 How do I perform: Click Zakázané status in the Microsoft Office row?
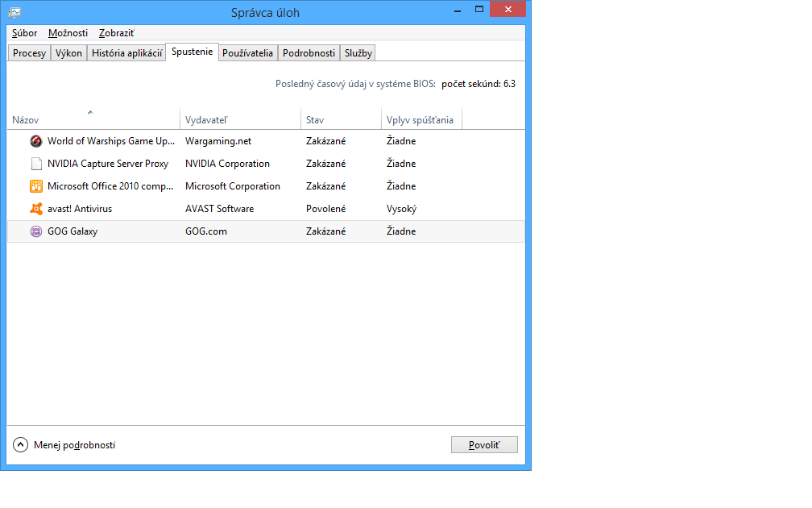tap(325, 186)
